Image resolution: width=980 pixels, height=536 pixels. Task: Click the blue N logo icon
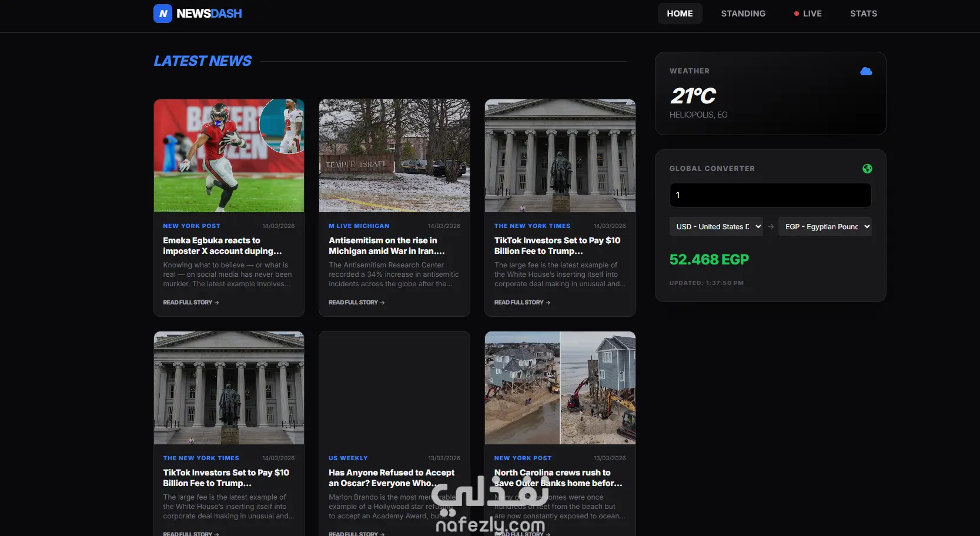tap(163, 14)
